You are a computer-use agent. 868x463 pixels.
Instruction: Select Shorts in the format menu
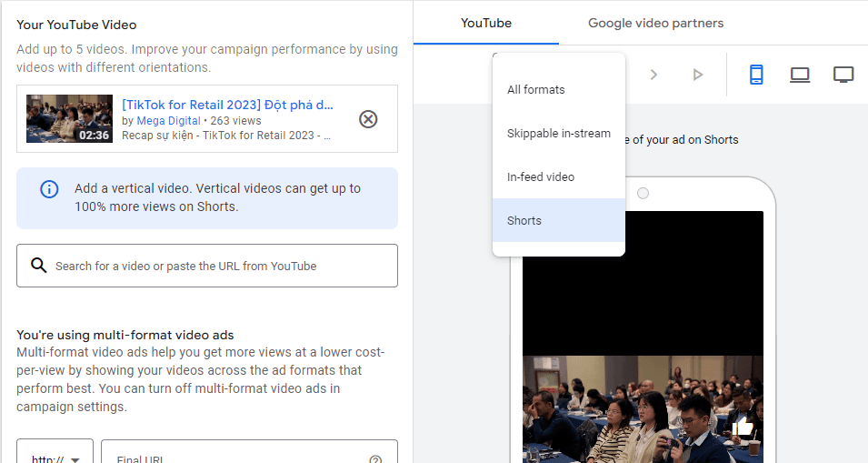[524, 220]
